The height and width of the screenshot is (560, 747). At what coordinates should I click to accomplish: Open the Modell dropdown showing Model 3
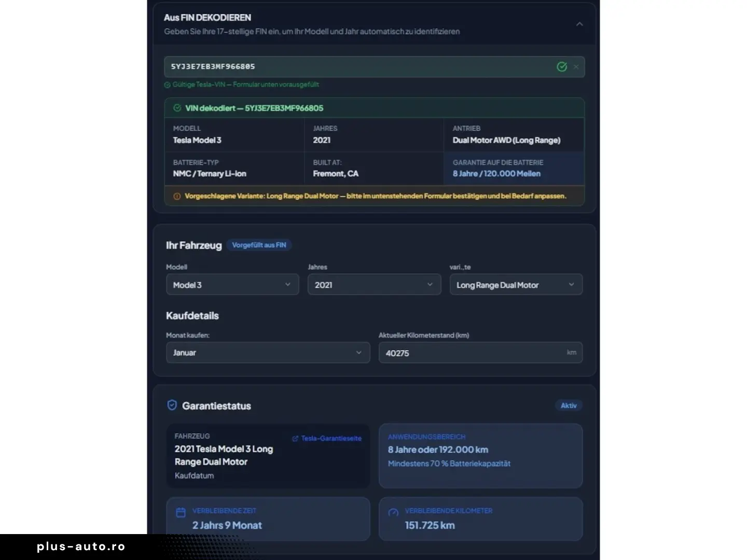232,285
